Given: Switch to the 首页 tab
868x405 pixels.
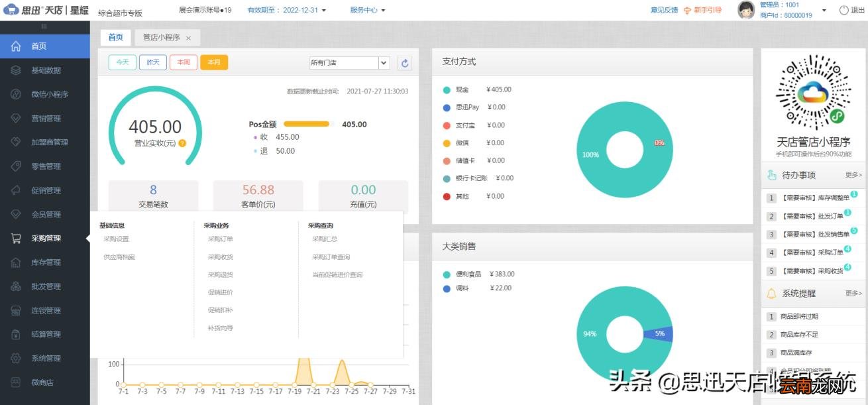Looking at the screenshot, I should point(116,38).
